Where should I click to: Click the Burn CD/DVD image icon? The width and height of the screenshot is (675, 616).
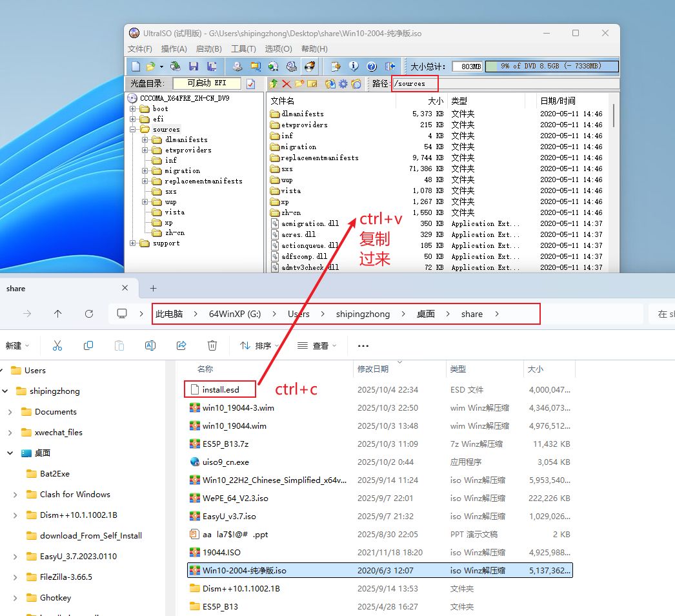(310, 67)
